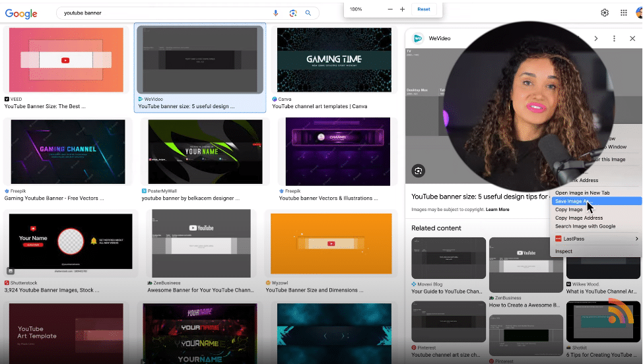The image size is (643, 364).
Task: Click the preview title YouTube banner size
Action: click(480, 197)
